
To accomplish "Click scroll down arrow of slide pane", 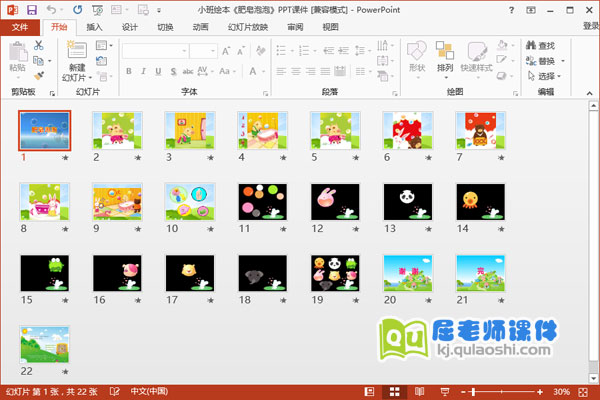I will 593,378.
